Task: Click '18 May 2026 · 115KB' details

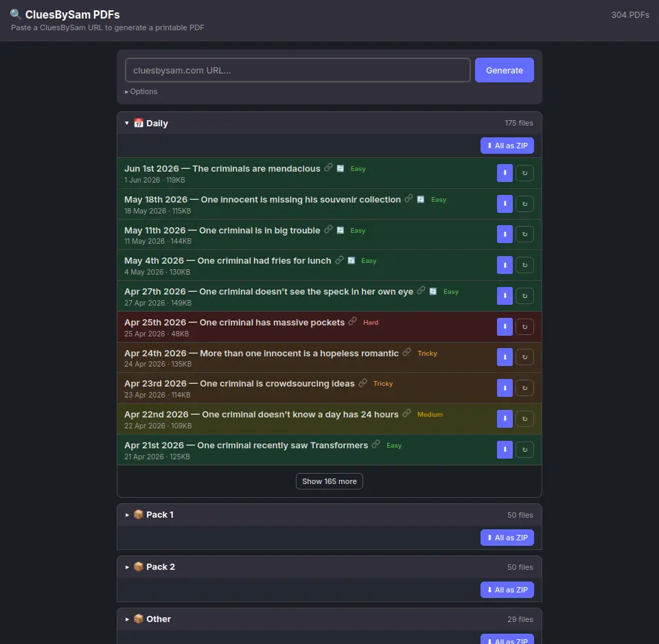Action: click(x=158, y=211)
